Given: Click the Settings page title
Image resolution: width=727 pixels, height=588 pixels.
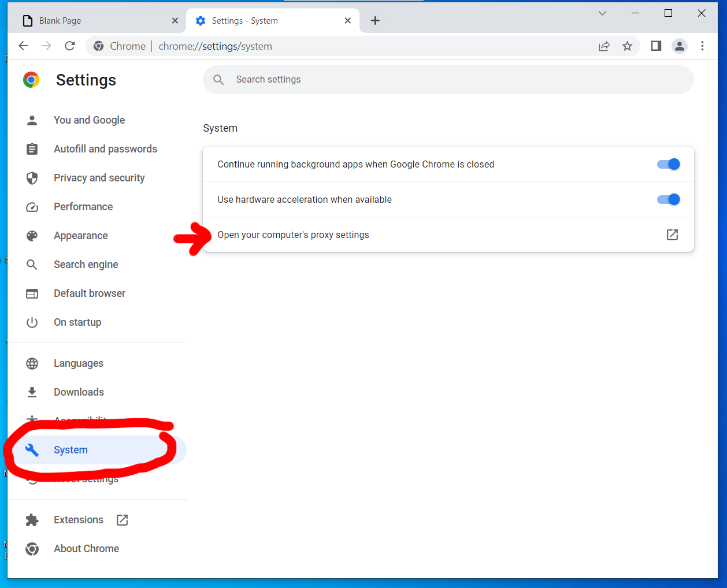Looking at the screenshot, I should [x=86, y=80].
